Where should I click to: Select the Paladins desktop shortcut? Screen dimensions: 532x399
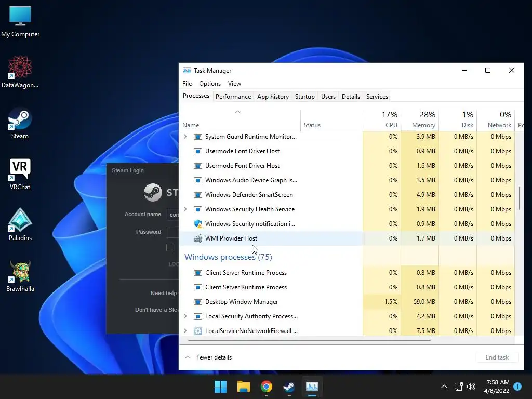pos(20,224)
